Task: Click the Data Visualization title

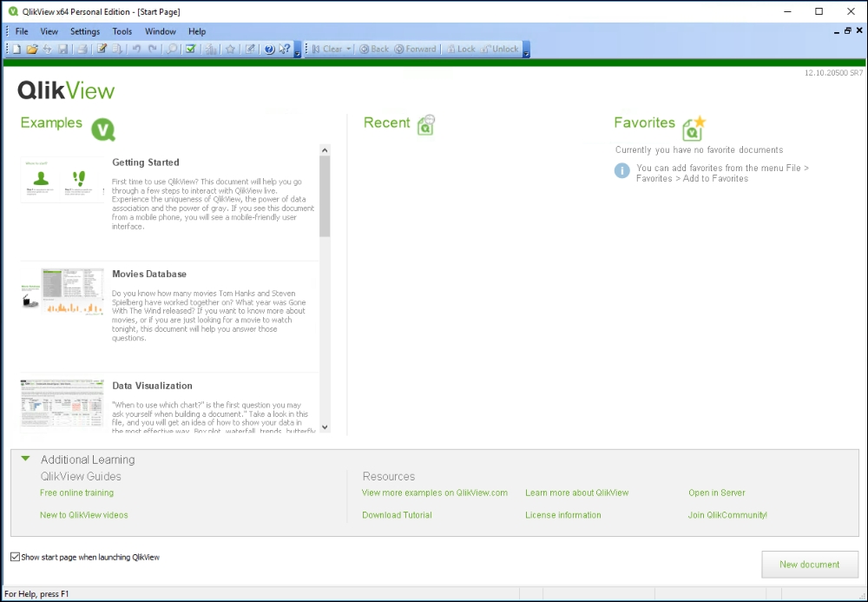Action: 152,386
